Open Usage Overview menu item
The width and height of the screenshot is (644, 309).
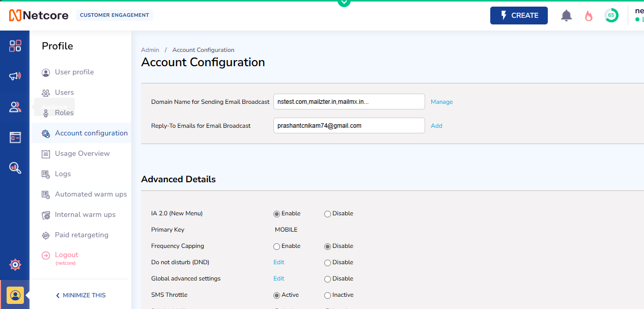81,154
